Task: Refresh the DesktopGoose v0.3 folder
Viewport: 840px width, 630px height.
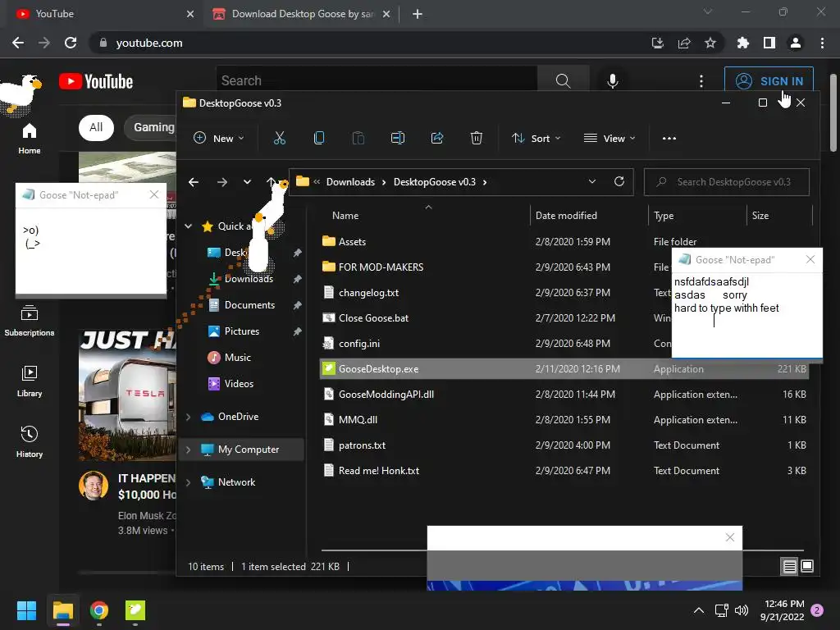Action: point(619,181)
